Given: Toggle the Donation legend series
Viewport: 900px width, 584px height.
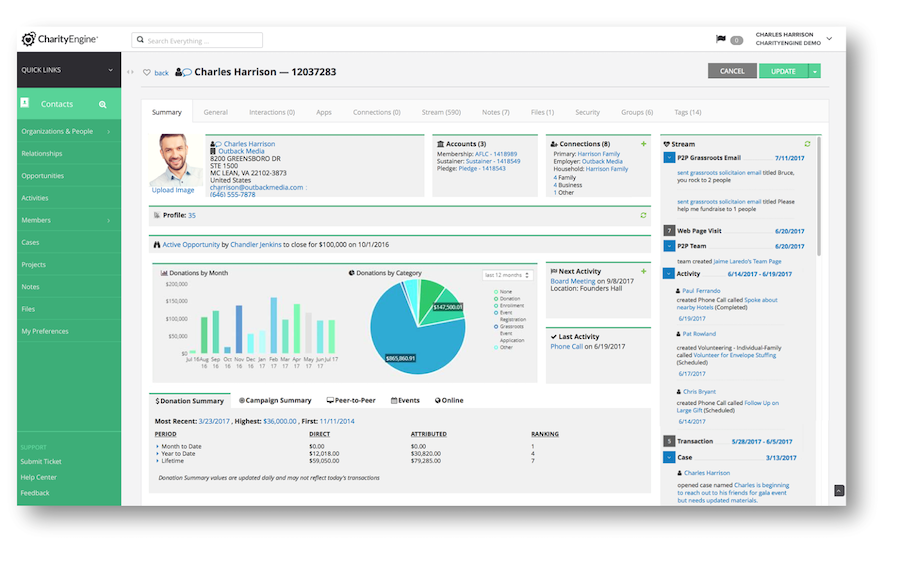Looking at the screenshot, I should [x=507, y=299].
